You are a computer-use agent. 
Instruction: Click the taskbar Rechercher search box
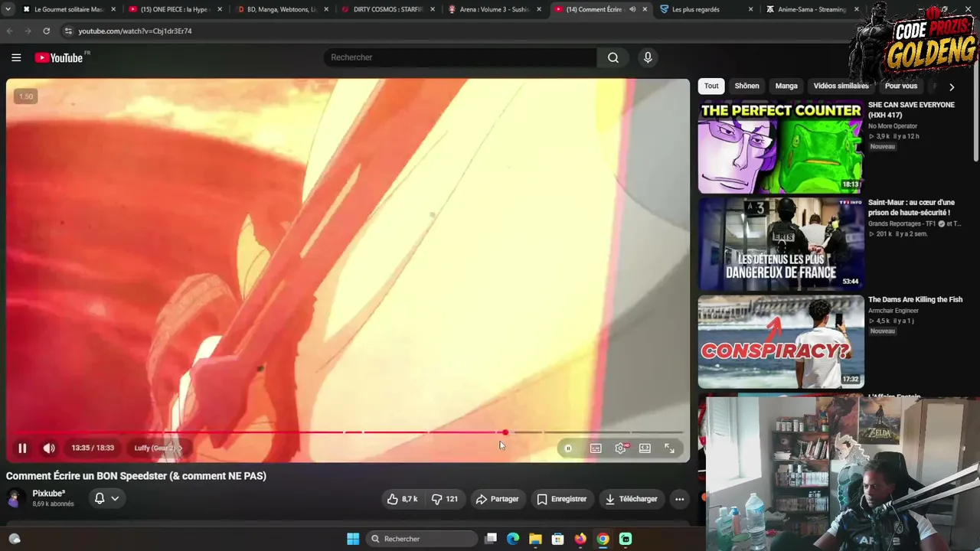[422, 539]
